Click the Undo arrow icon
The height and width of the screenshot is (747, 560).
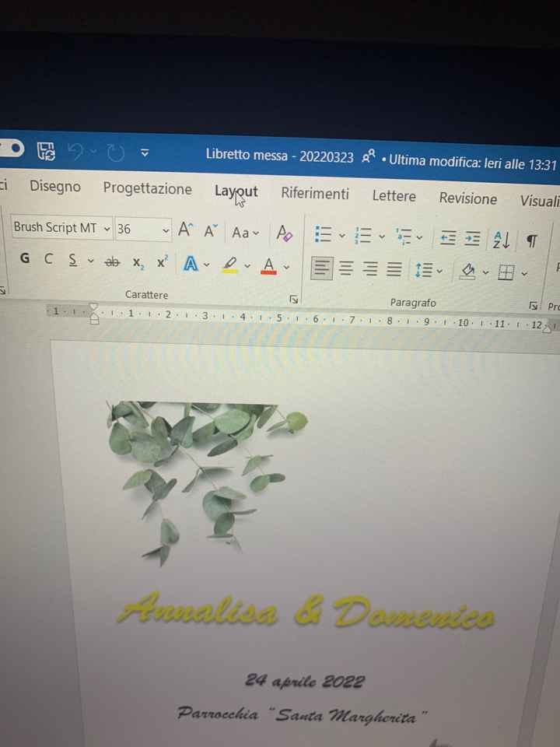(75, 152)
